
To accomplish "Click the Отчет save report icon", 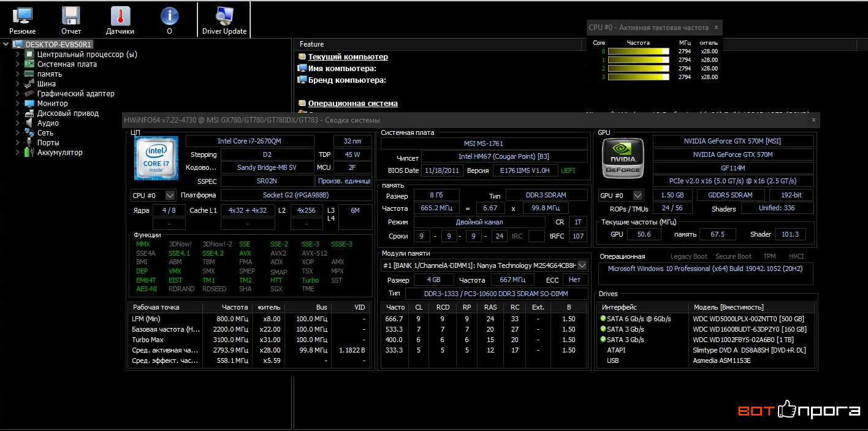I will point(71,16).
